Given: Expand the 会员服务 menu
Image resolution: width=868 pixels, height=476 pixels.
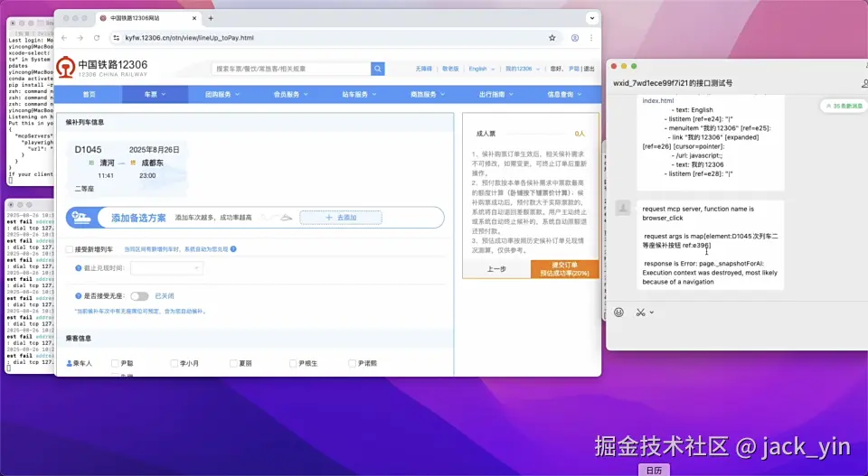Looking at the screenshot, I should tap(290, 95).
